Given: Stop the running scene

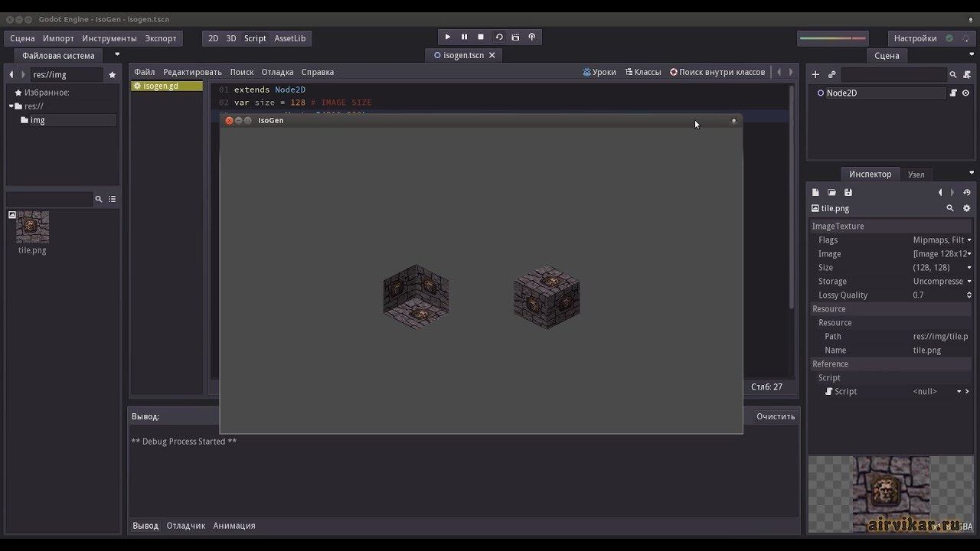Looking at the screenshot, I should (x=481, y=37).
